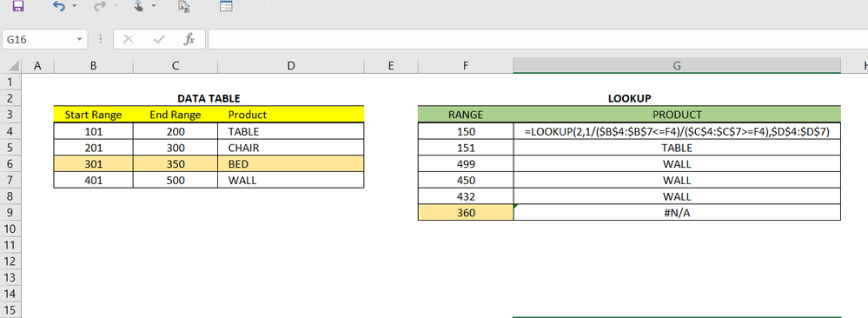Screen dimensions: 868x318
Task: Select the cell containing the LOOKUP formula
Action: 677,131
